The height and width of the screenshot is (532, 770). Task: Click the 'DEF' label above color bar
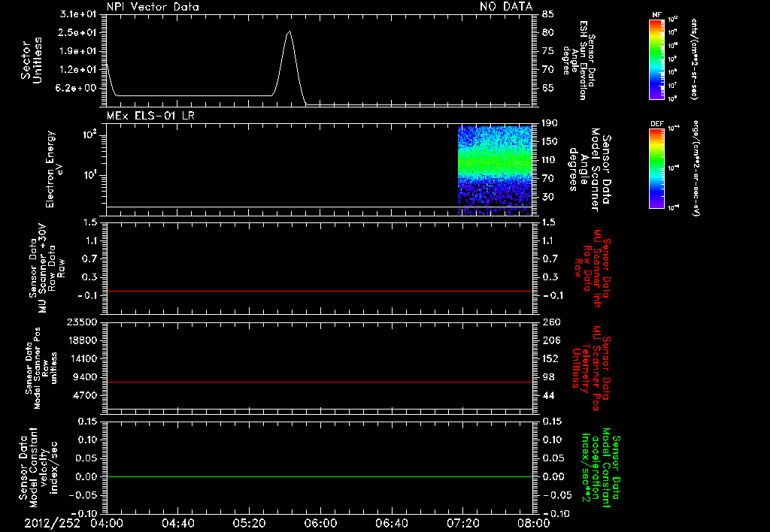656,124
